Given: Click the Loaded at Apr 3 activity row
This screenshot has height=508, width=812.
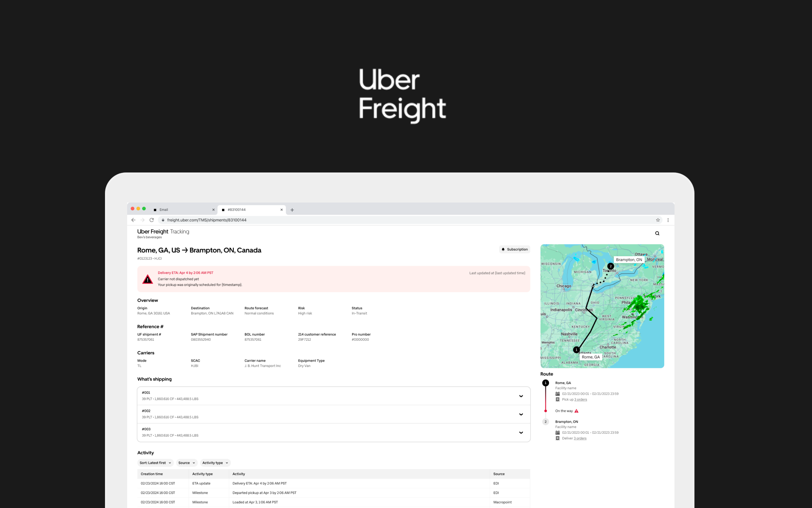Looking at the screenshot, I should 334,502.
